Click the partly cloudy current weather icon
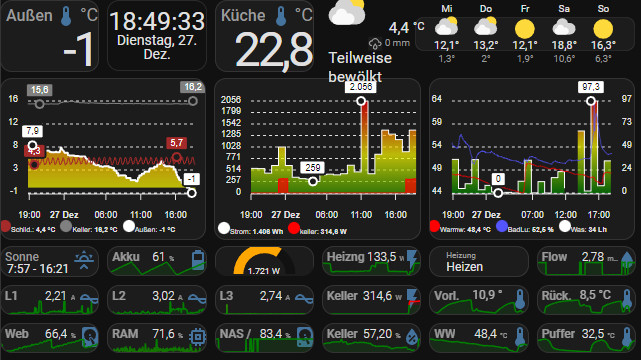Viewport: 641px width, 360px height. (x=347, y=13)
